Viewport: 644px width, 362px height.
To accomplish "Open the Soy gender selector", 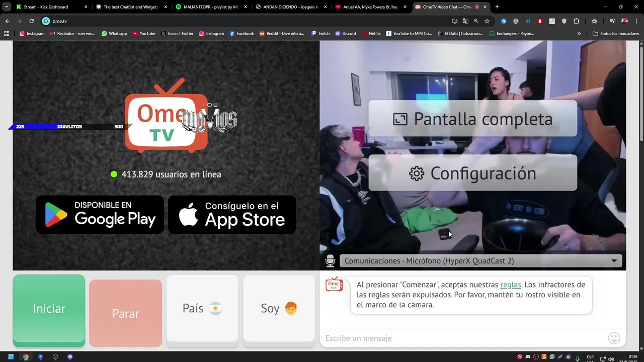I will click(x=279, y=308).
